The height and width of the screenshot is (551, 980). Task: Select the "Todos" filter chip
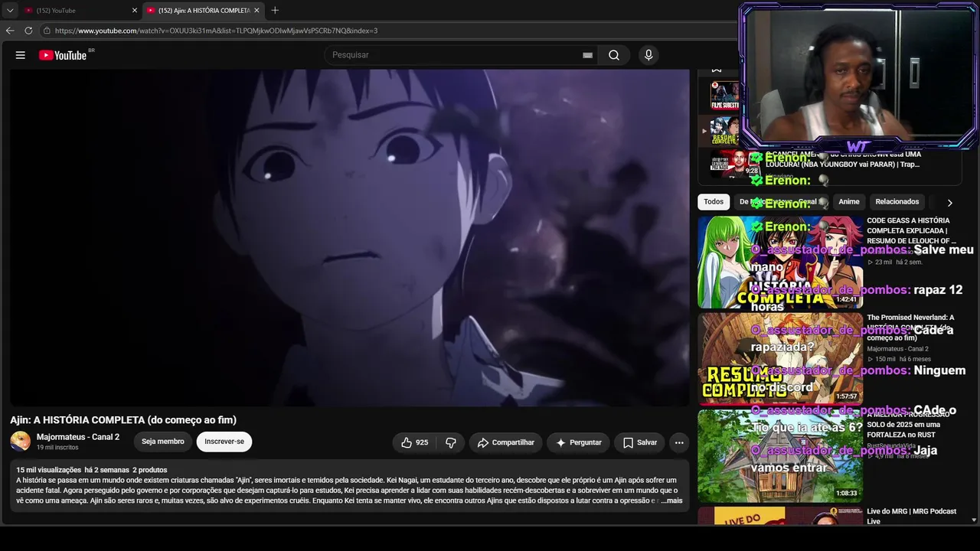click(714, 202)
